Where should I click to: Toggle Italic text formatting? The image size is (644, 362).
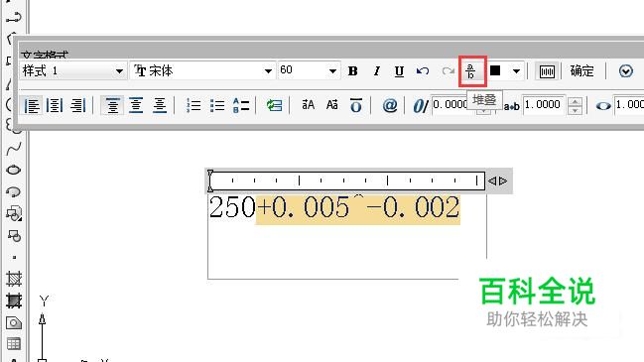pyautogui.click(x=376, y=71)
